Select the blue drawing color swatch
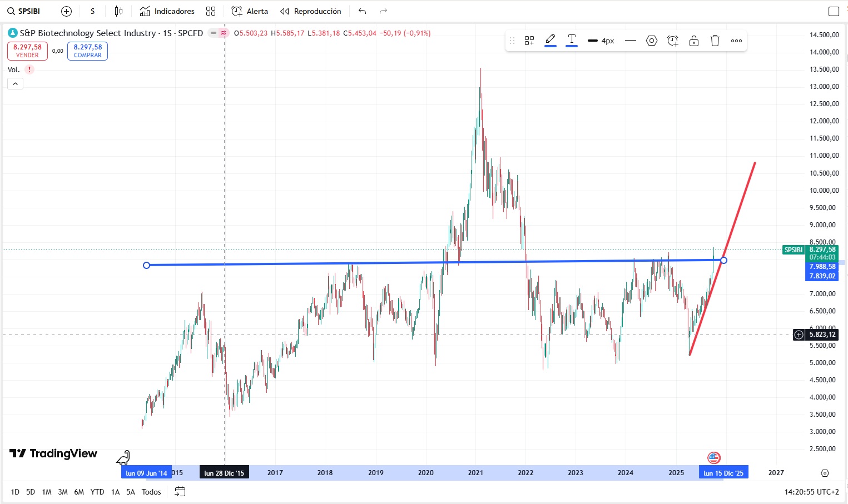This screenshot has height=504, width=848. coord(551,46)
